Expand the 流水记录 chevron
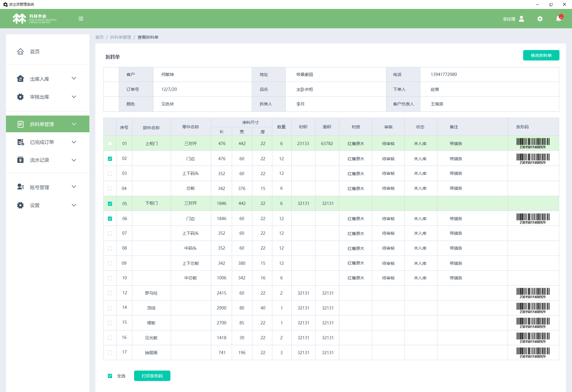Image resolution: width=572 pixels, height=392 pixels. [74, 160]
